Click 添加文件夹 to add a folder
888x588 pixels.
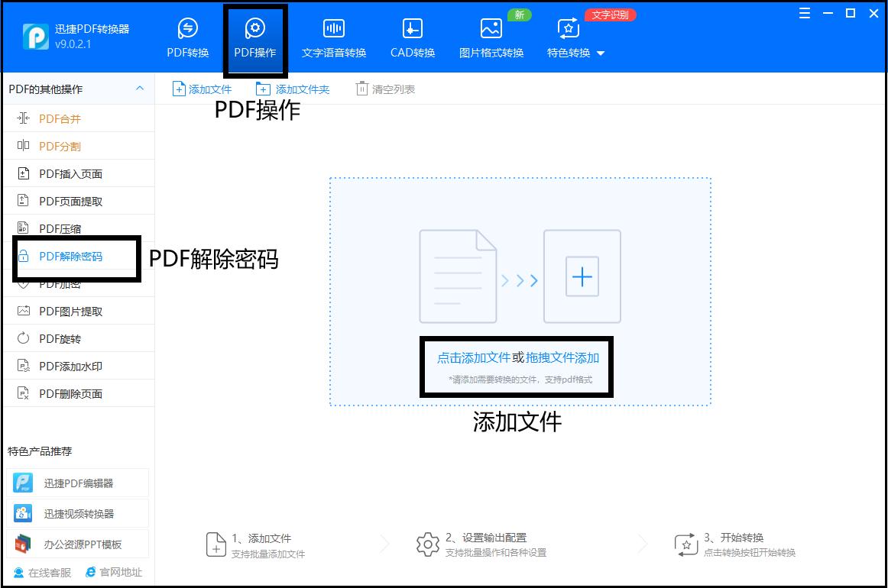pyautogui.click(x=293, y=89)
